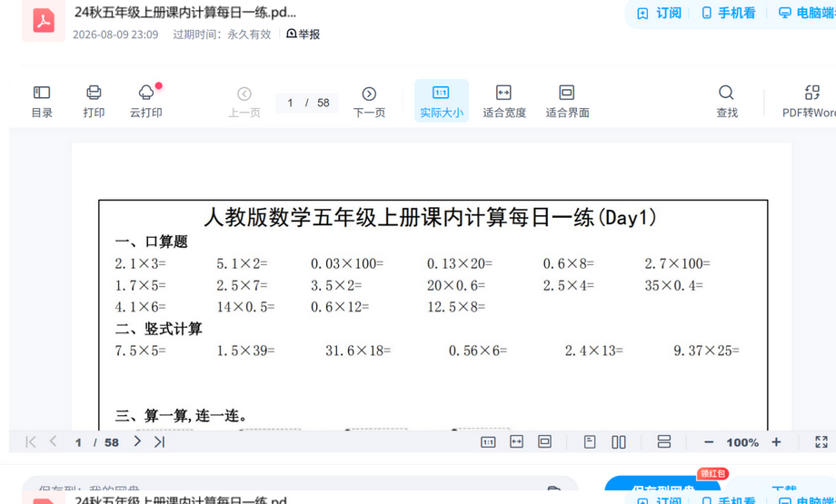The width and height of the screenshot is (836, 504).
Task: Click section heading 二、竖式计算
Action: tap(158, 329)
